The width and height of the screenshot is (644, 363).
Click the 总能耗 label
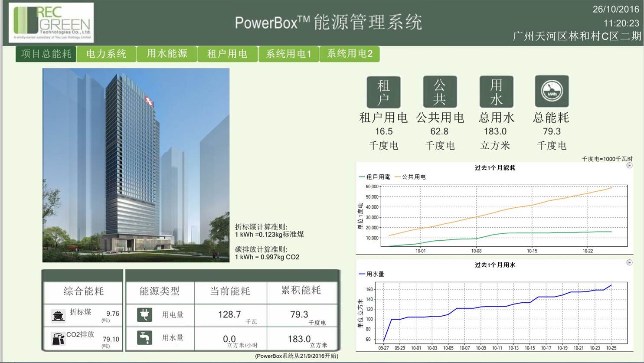pyautogui.click(x=551, y=118)
